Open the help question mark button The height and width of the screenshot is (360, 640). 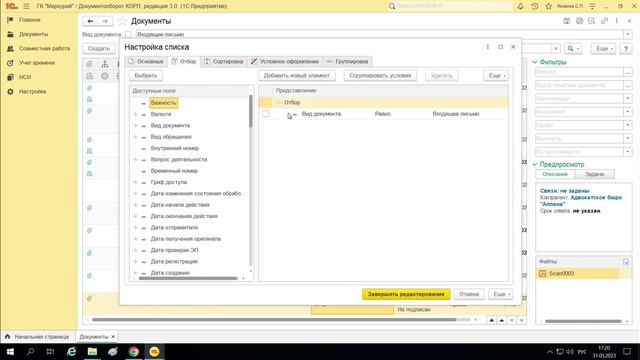coord(625,48)
